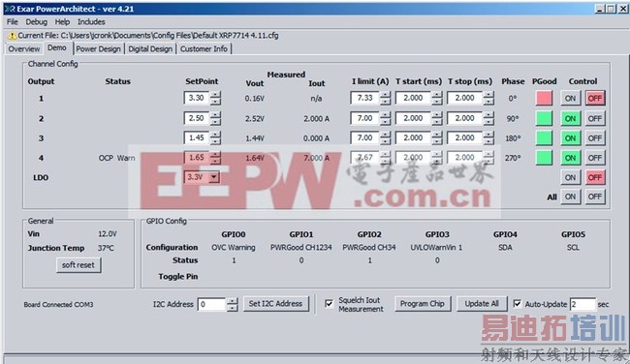Turn OFF output channel 3
The width and height of the screenshot is (630, 364).
595,138
